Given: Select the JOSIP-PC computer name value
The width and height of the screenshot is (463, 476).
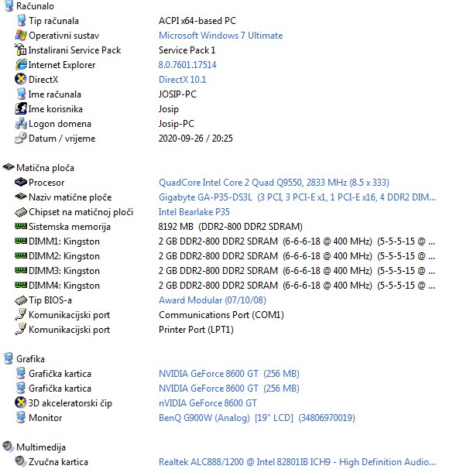Looking at the screenshot, I should [177, 94].
